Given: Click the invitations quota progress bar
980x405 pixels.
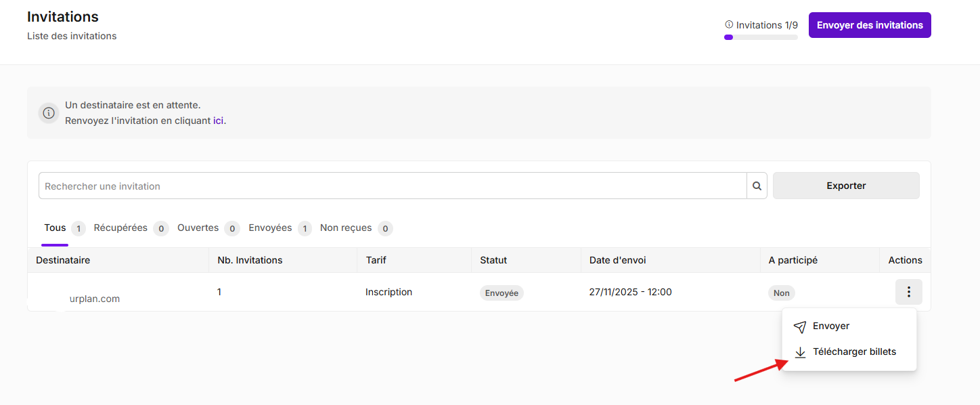Looking at the screenshot, I should coord(761,37).
